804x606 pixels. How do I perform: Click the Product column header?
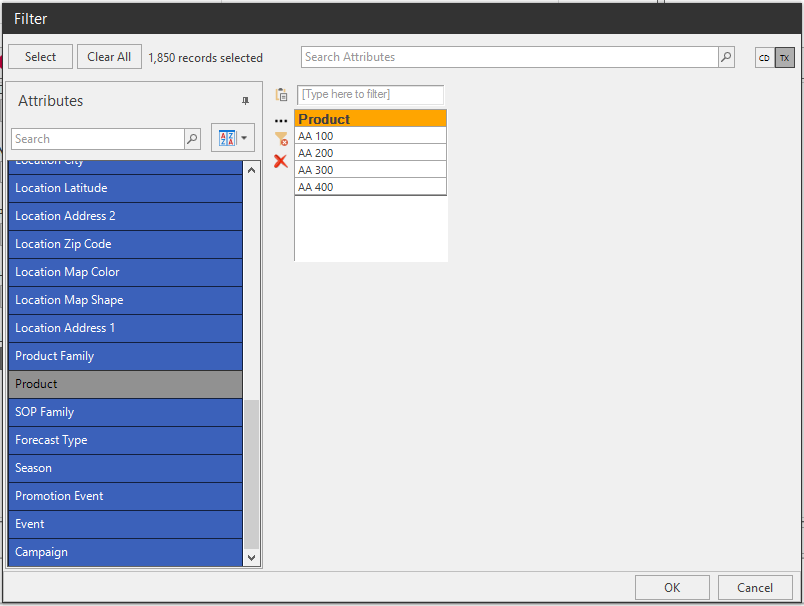(x=370, y=119)
